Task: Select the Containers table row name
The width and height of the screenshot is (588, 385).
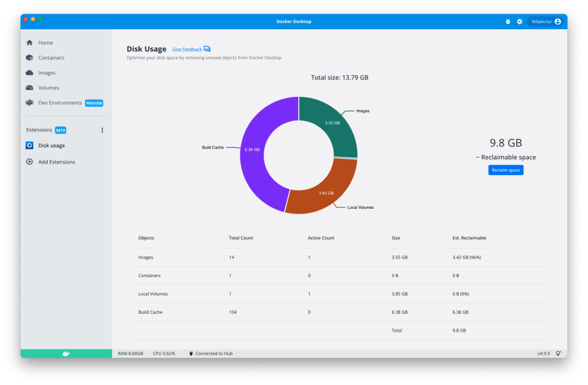Action: pyautogui.click(x=149, y=275)
